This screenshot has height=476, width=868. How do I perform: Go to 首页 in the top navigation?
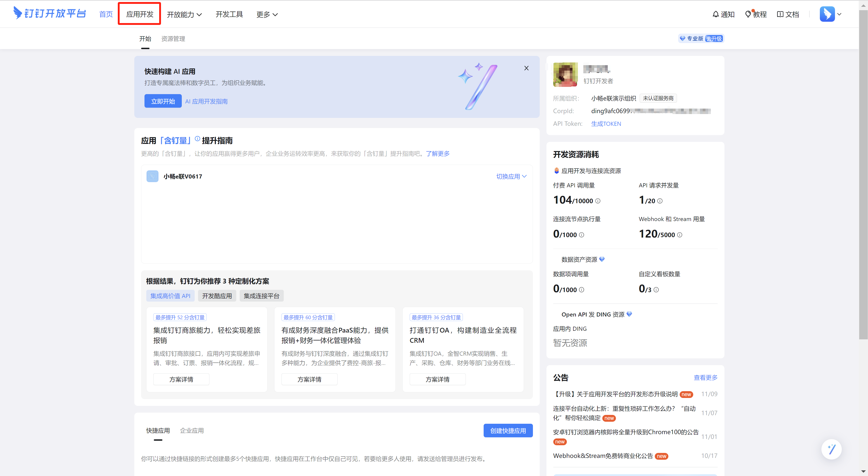click(x=106, y=14)
